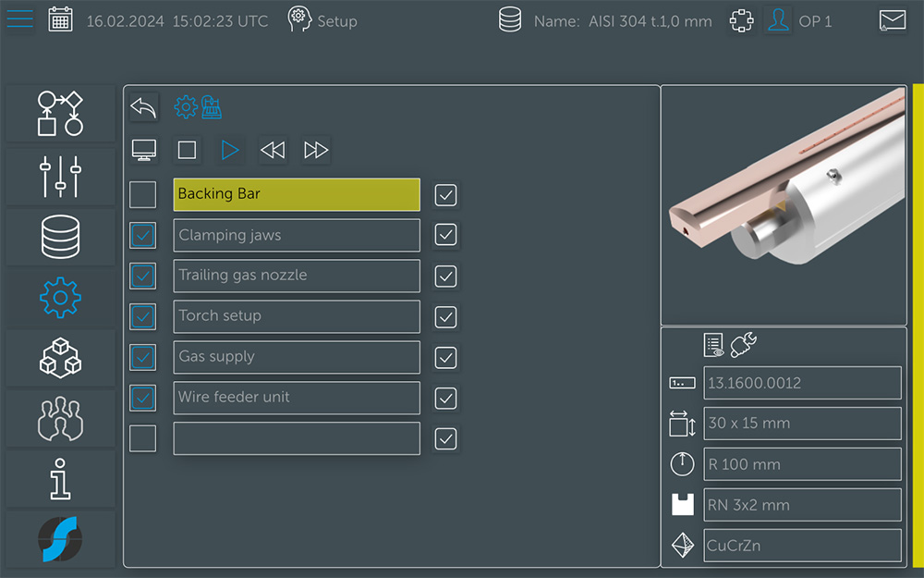The width and height of the screenshot is (924, 578).
Task: Tick the left checkbox beside Backing Bar
Action: click(142, 195)
